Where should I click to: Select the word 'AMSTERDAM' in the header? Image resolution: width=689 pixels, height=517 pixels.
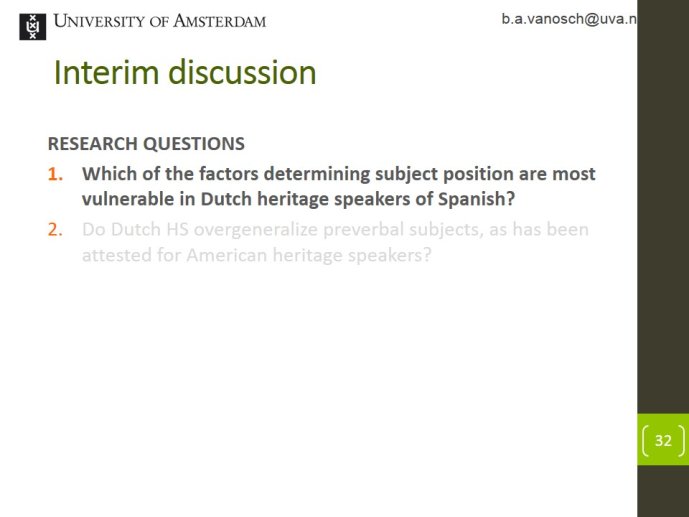point(219,21)
